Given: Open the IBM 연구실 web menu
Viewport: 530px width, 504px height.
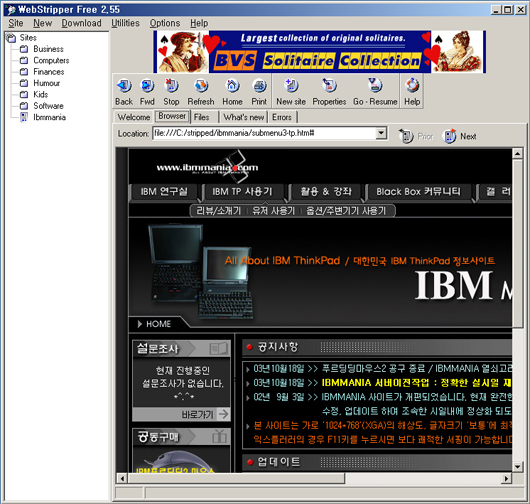Looking at the screenshot, I should [164, 192].
